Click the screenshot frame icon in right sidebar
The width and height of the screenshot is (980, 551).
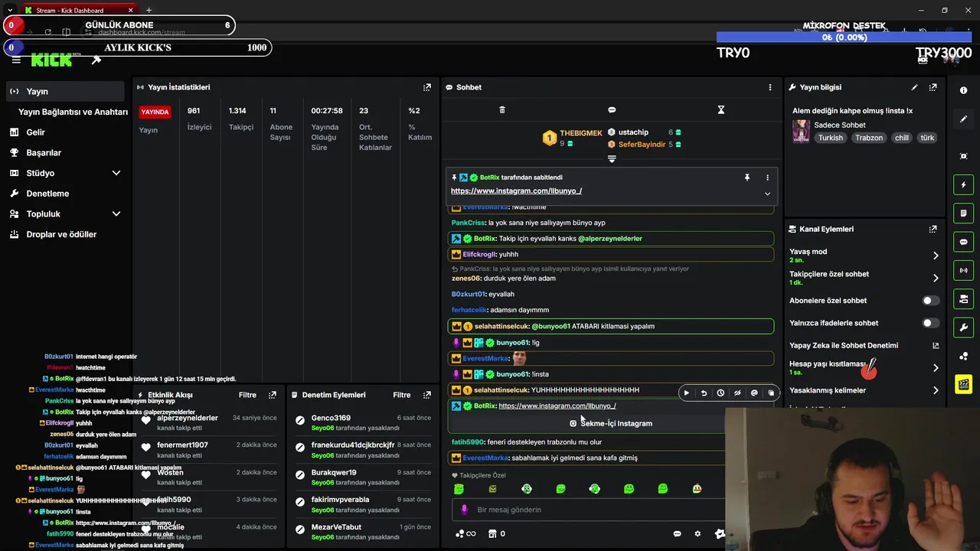click(x=963, y=156)
